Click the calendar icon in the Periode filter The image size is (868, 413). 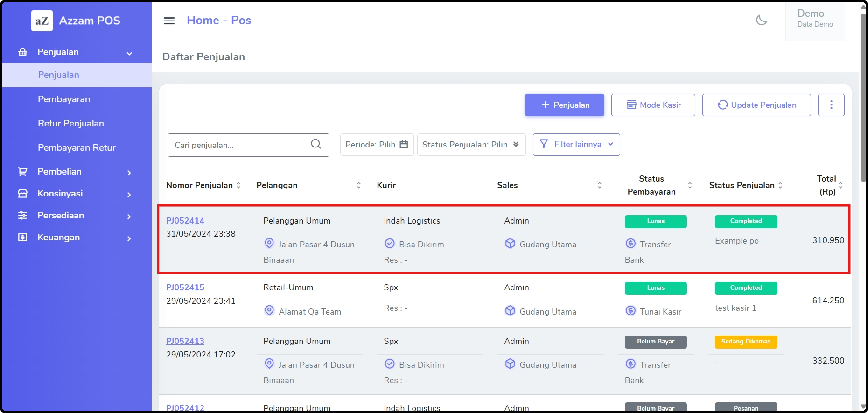pyautogui.click(x=403, y=144)
